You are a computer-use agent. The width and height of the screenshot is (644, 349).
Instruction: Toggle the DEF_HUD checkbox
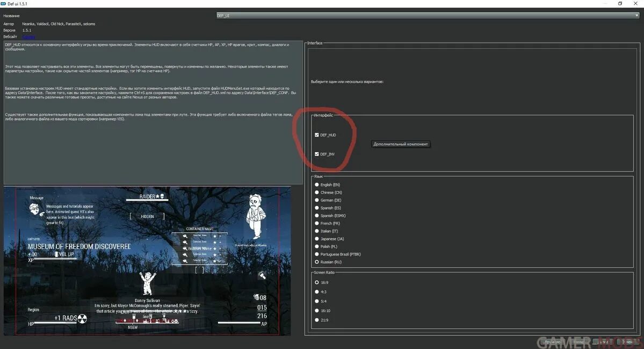point(317,135)
